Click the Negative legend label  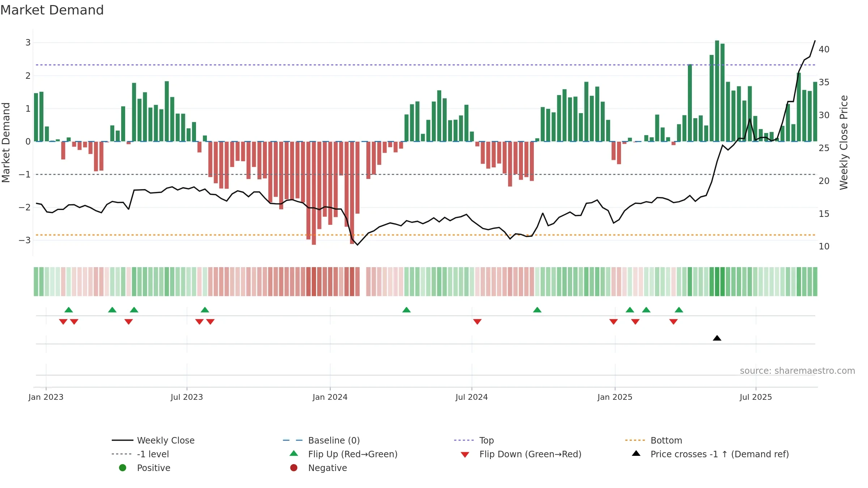[328, 468]
